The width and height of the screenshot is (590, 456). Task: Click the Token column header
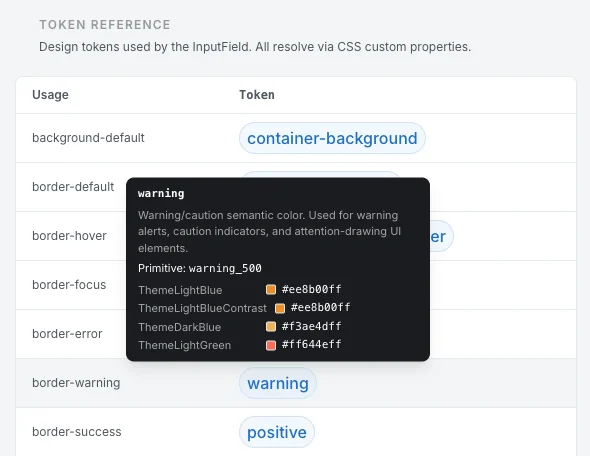click(x=257, y=95)
